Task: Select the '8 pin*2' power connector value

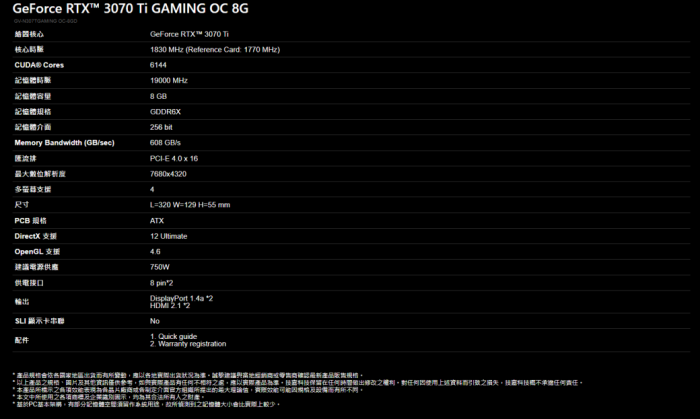Action: pyautogui.click(x=161, y=283)
